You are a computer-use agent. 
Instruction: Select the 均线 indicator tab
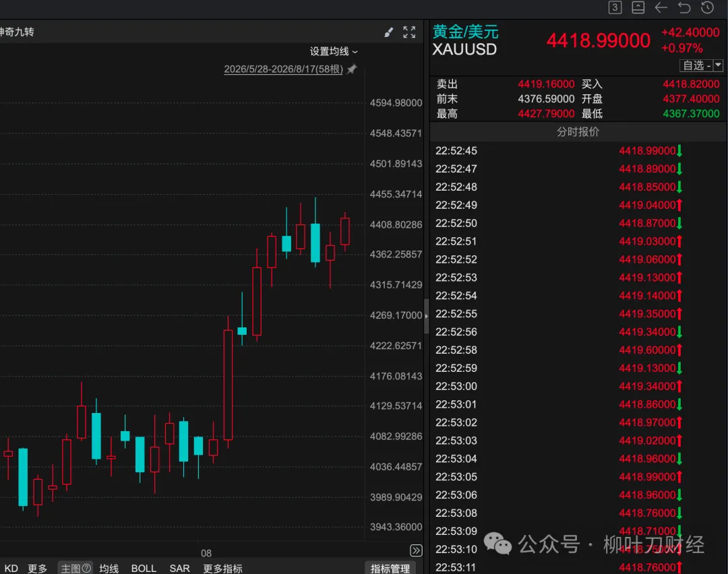pos(109,569)
